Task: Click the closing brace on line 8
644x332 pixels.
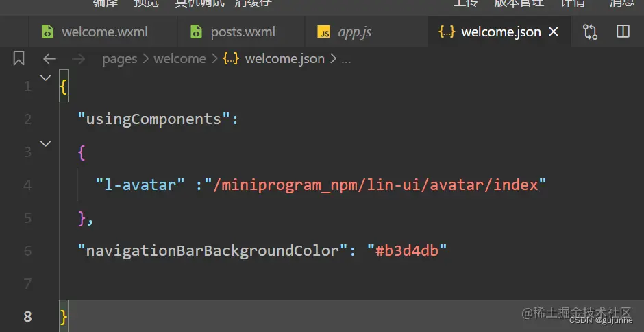Action: 64,317
